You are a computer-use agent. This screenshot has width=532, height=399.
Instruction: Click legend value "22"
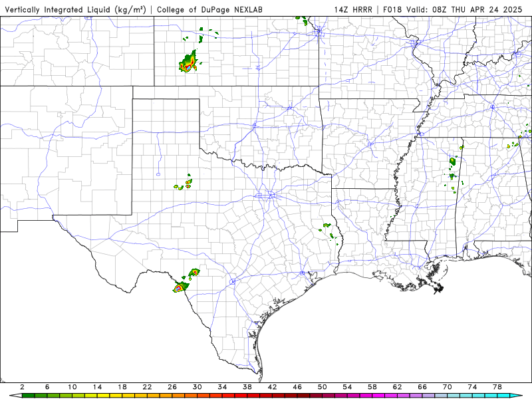[x=147, y=387]
